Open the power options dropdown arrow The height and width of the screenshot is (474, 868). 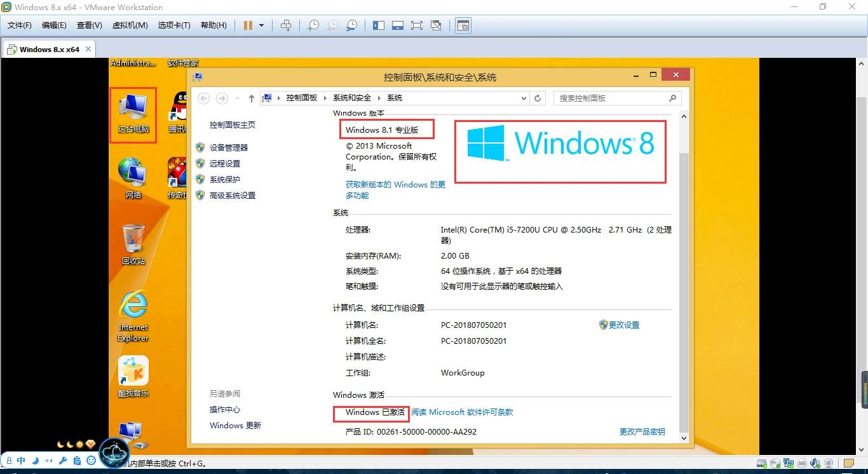[261, 25]
